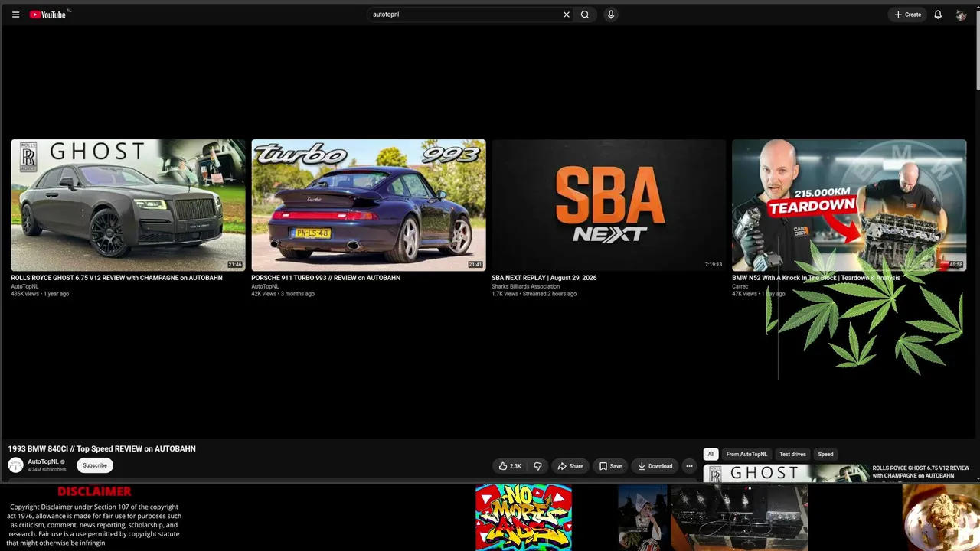The height and width of the screenshot is (551, 980).
Task: Start voice search with microphone
Action: tap(611, 15)
